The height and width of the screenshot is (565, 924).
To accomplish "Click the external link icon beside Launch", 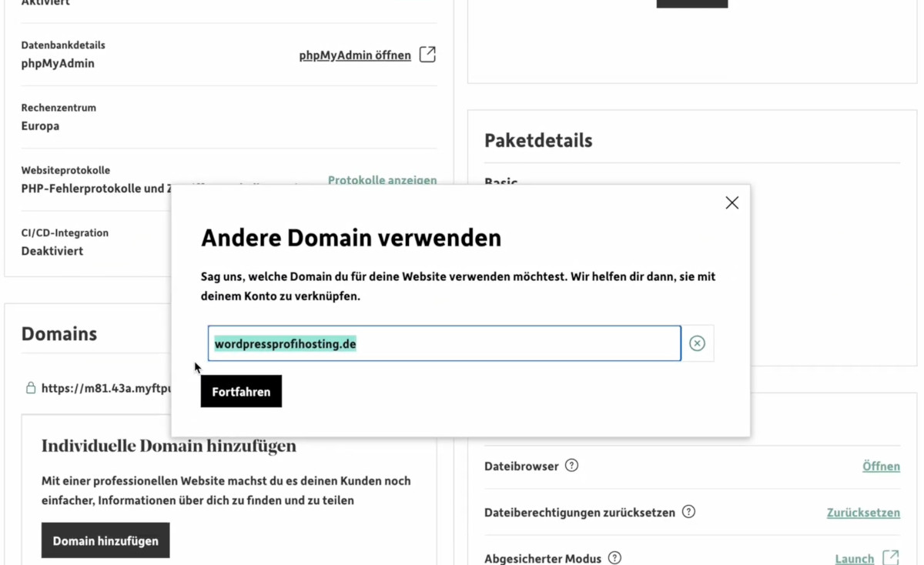I will point(891,557).
